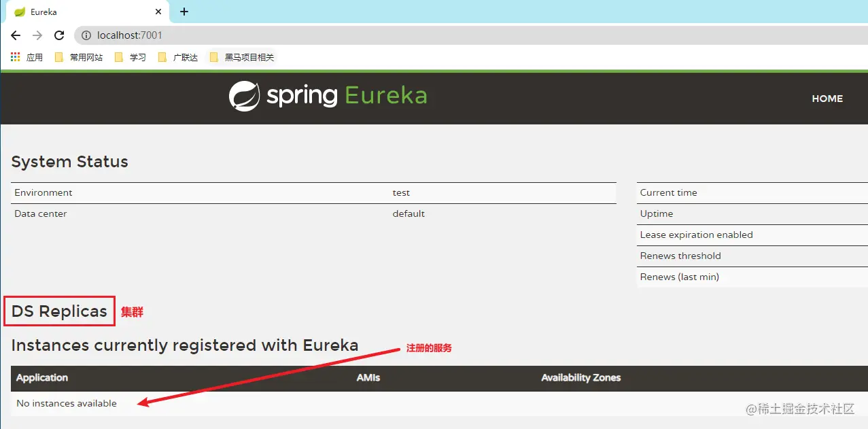Open the 常用网站 bookmark folder

click(x=79, y=57)
